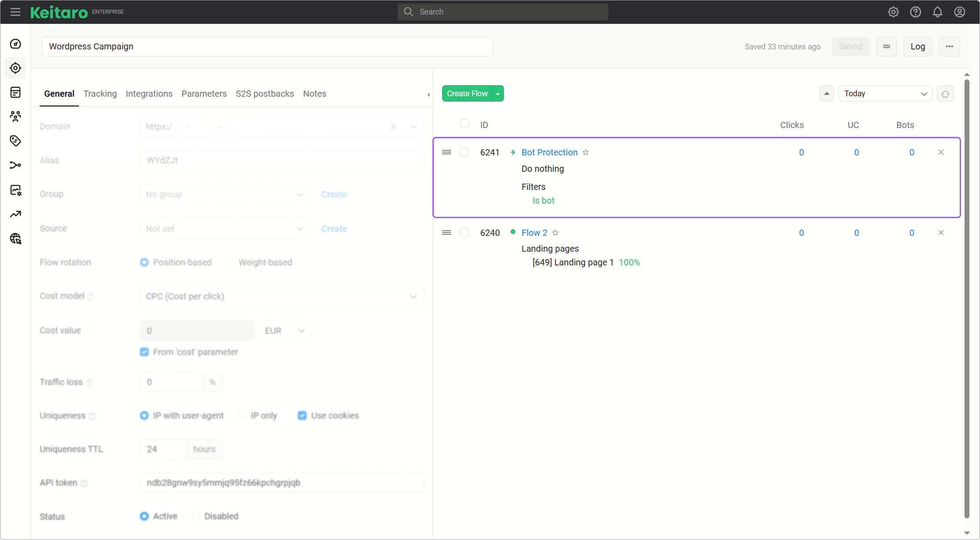Screen dimensions: 980x540
Task: Open the Today date range dropdown
Action: point(885,94)
